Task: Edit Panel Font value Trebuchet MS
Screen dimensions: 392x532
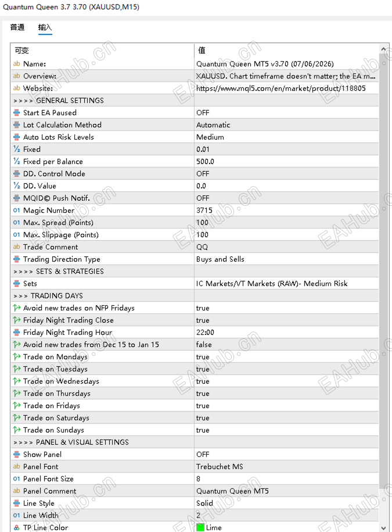Action: click(x=286, y=466)
